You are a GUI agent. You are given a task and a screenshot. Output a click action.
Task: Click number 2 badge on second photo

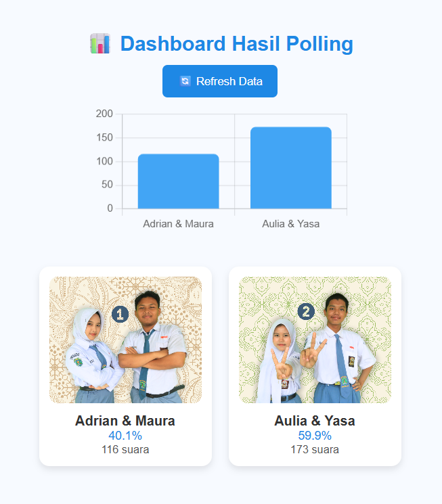click(306, 311)
